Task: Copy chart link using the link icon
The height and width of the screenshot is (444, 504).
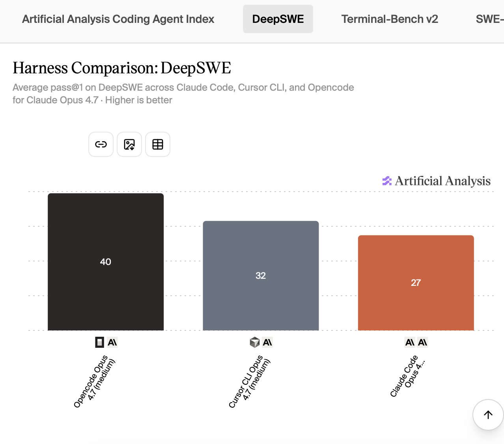Action: point(101,144)
